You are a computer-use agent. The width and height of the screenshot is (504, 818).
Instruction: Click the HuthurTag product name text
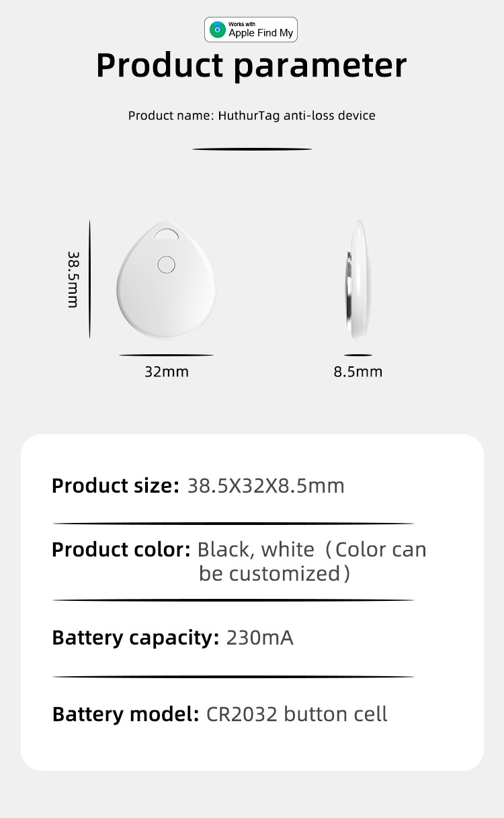(x=251, y=116)
